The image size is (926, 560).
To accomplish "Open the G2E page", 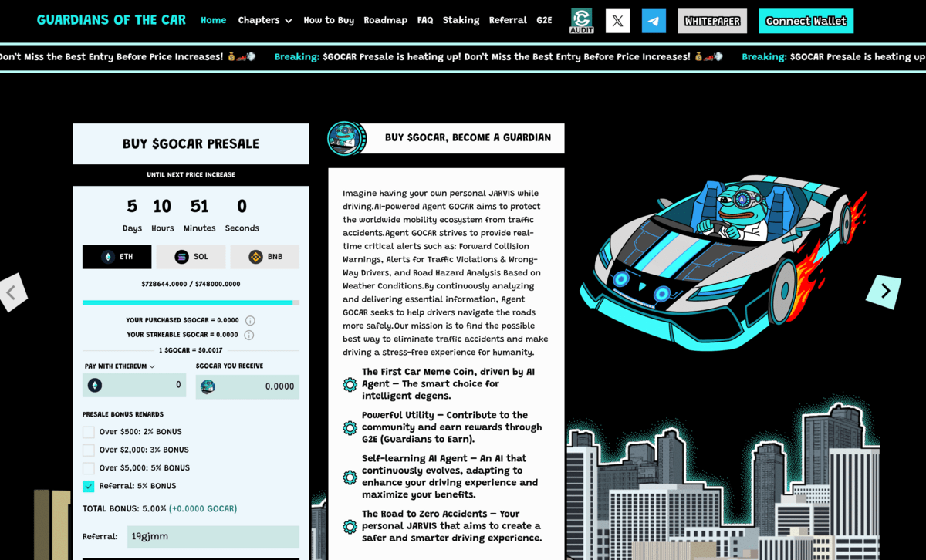I will 545,20.
